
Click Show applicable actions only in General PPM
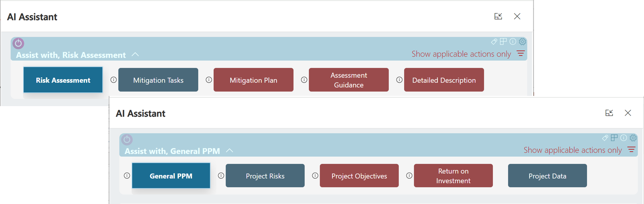[x=572, y=150]
